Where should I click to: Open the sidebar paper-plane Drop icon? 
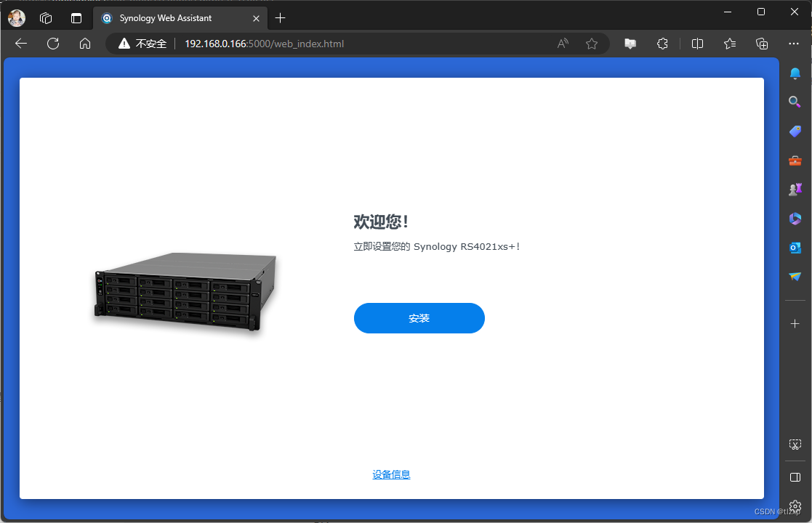point(795,277)
